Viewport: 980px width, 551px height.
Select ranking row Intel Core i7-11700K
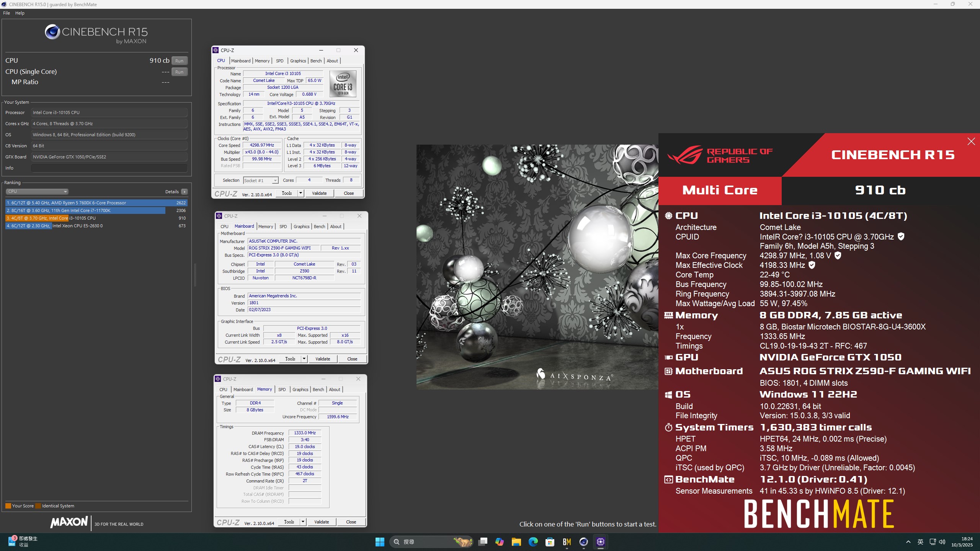[96, 210]
